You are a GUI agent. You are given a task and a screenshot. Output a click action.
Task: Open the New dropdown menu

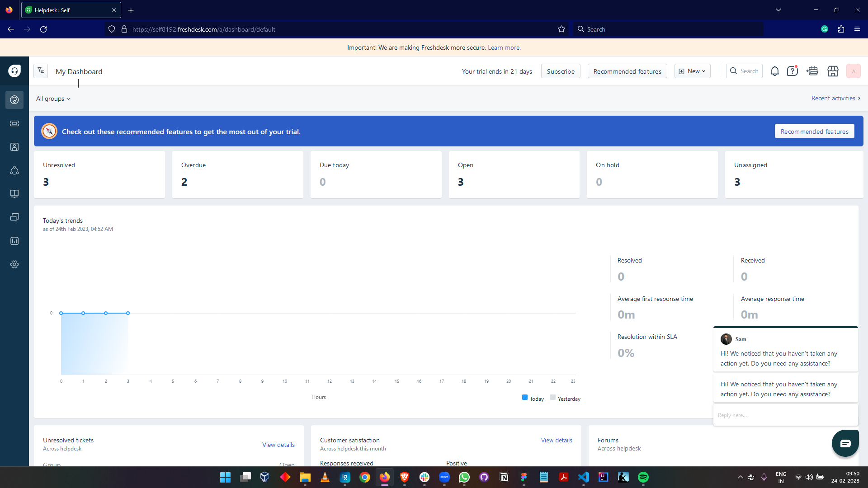[692, 71]
